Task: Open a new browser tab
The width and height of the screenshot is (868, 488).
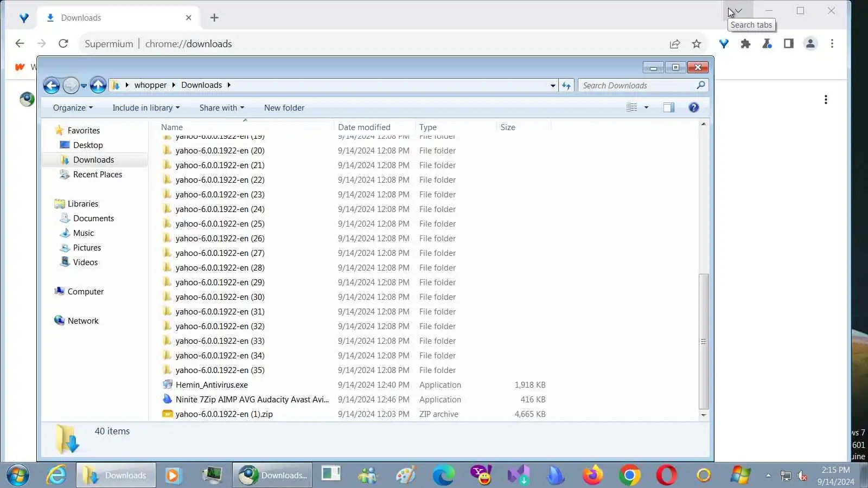Action: click(214, 17)
